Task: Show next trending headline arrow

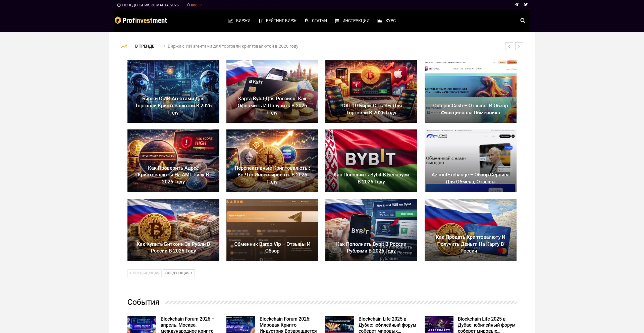Action: tap(519, 46)
